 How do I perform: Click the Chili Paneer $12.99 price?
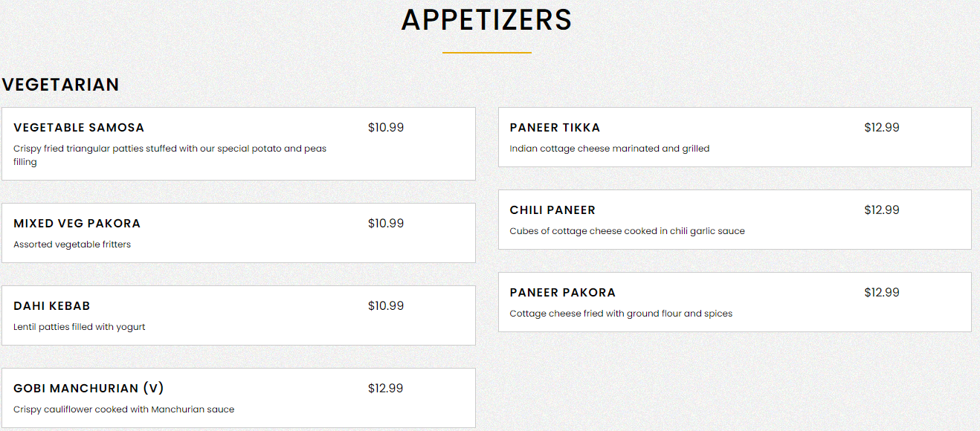882,210
